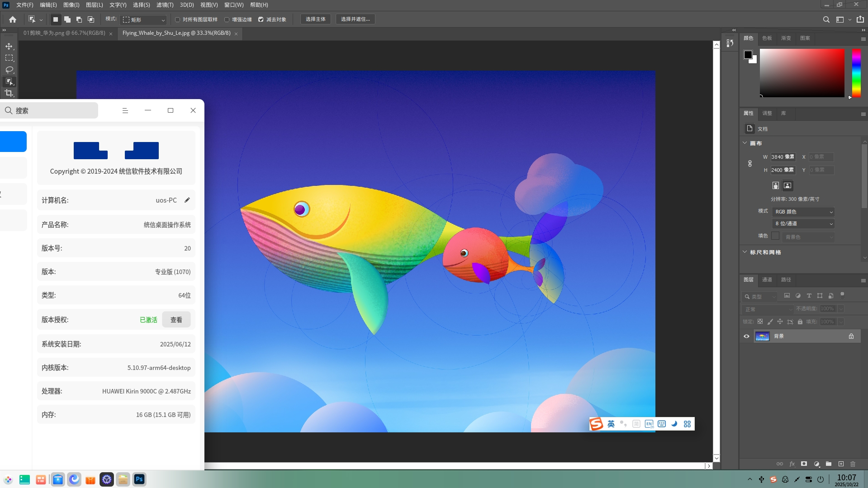Image resolution: width=868 pixels, height=488 pixels.
Task: Collapse the 画布 section
Action: (745, 143)
